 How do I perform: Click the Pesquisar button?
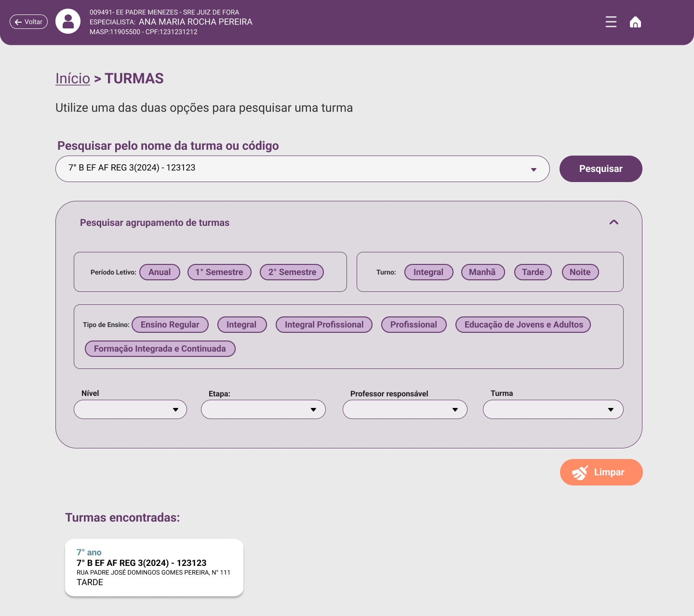click(601, 169)
